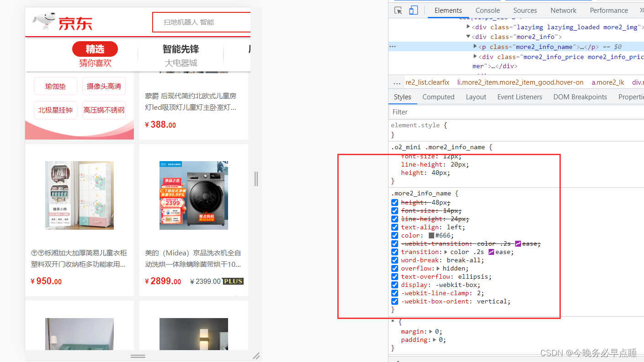
Task: Expand the padding shorthand triangle
Action: tap(434, 340)
